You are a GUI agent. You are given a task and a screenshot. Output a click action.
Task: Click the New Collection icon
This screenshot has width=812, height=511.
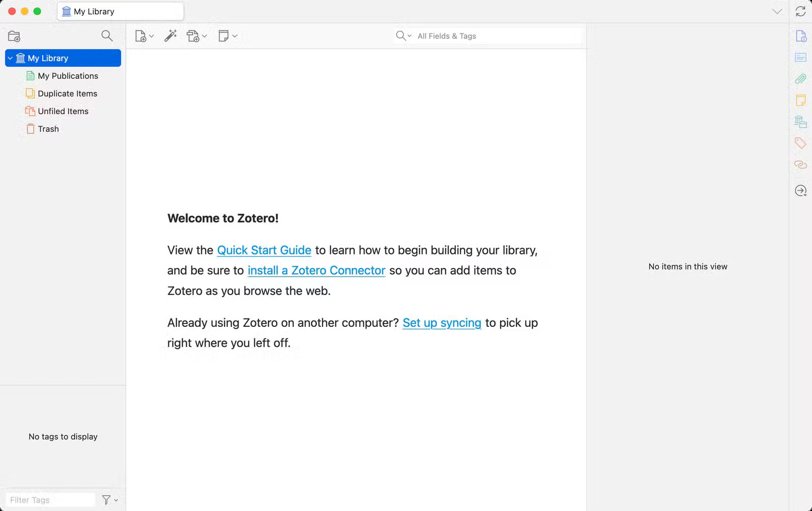click(14, 36)
